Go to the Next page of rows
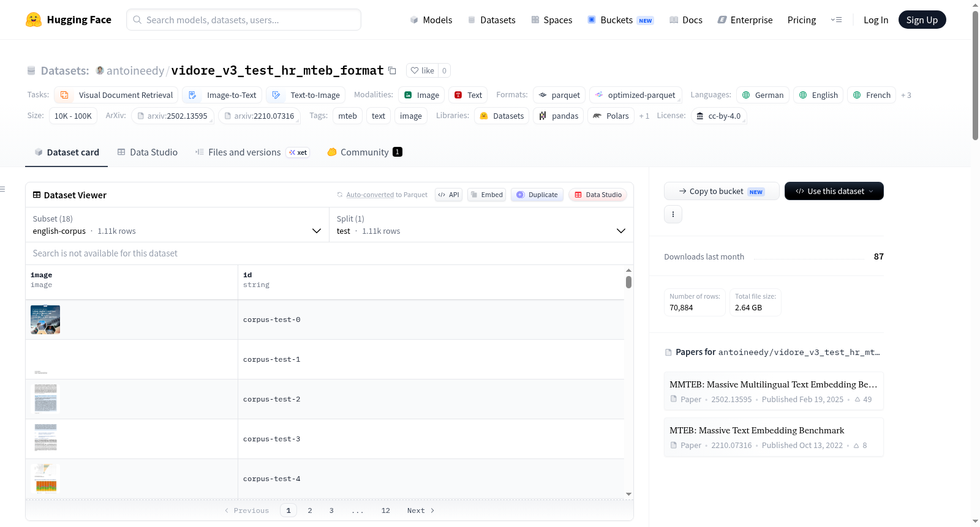Viewport: 980px width, 527px height. pos(421,510)
